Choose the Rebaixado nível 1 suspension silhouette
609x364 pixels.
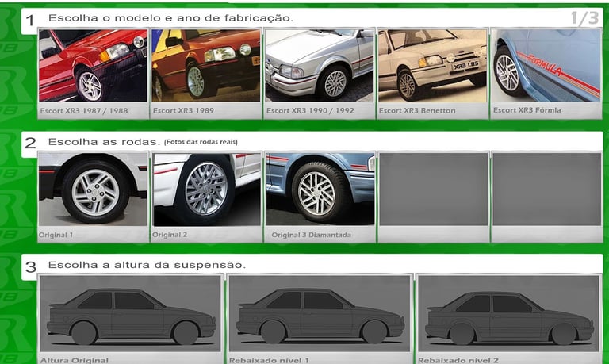pyautogui.click(x=320, y=314)
